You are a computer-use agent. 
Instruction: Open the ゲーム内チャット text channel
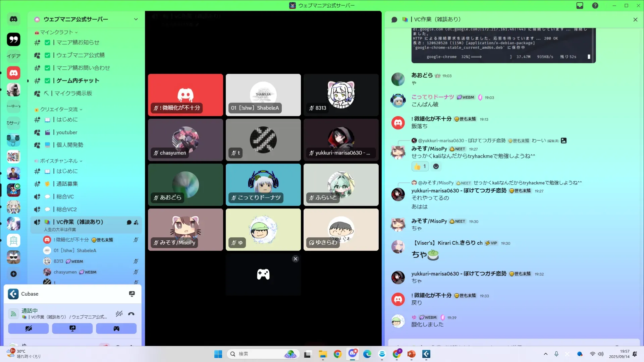coord(78,80)
